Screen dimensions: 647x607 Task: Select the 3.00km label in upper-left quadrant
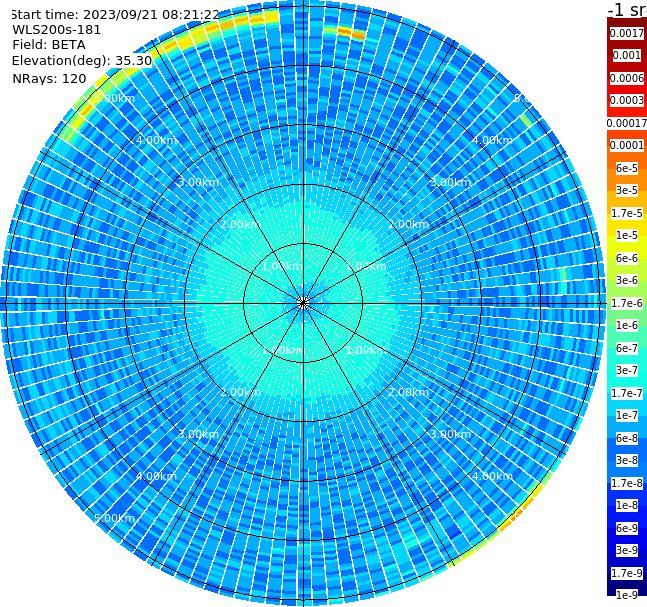point(198,182)
